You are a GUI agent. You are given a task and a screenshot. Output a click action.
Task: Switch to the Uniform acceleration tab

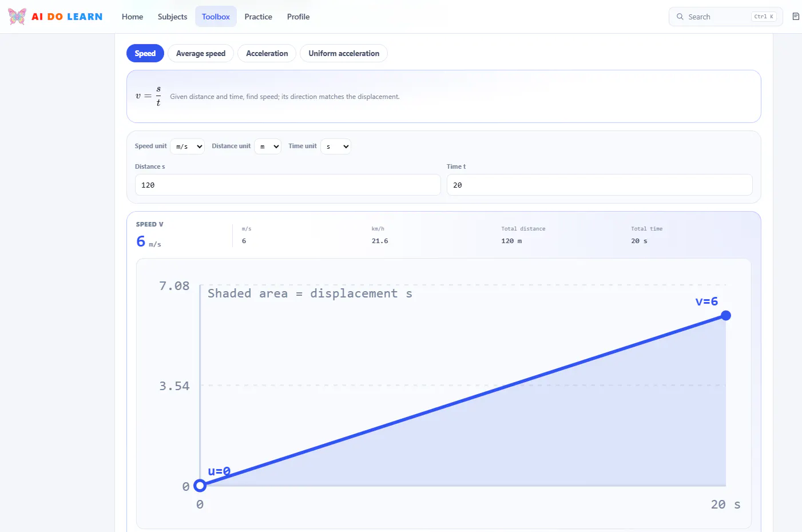point(344,53)
